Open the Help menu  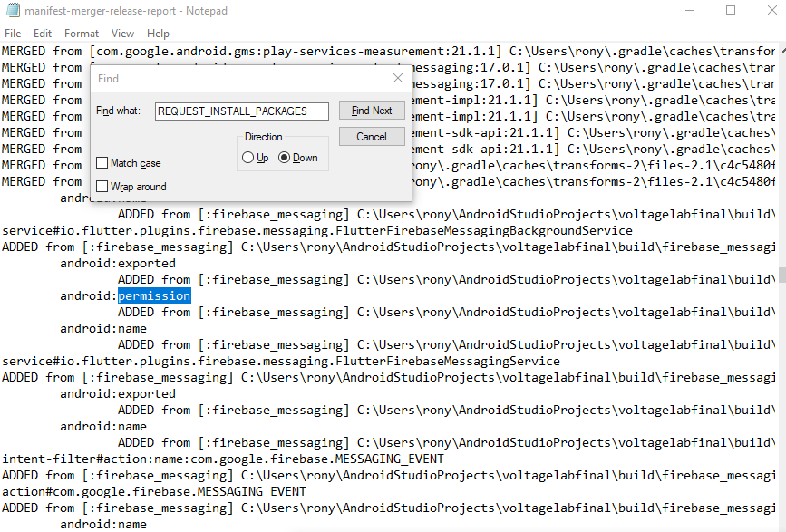pyautogui.click(x=157, y=33)
